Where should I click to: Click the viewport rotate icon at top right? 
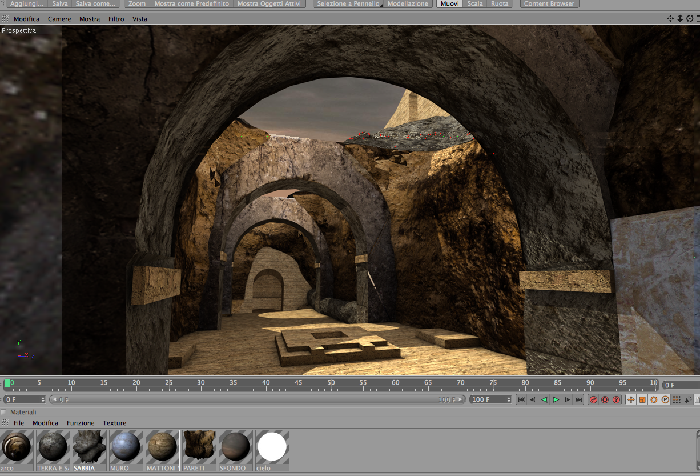click(x=690, y=18)
